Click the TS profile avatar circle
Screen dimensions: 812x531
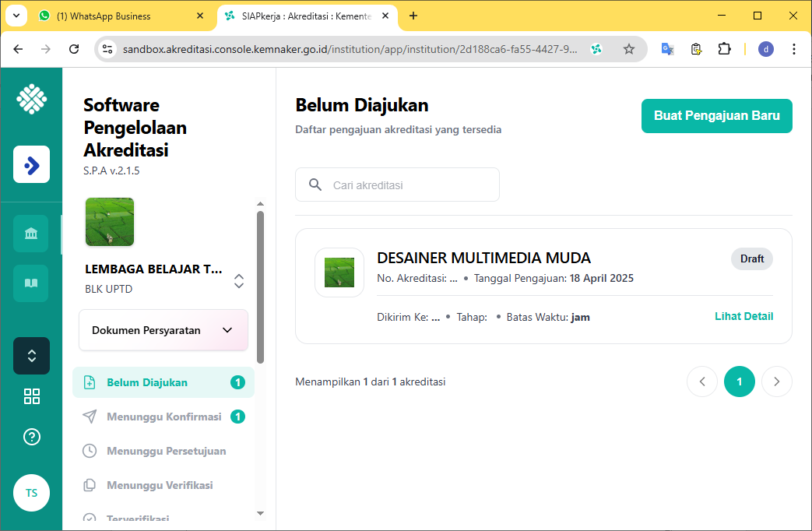point(31,493)
